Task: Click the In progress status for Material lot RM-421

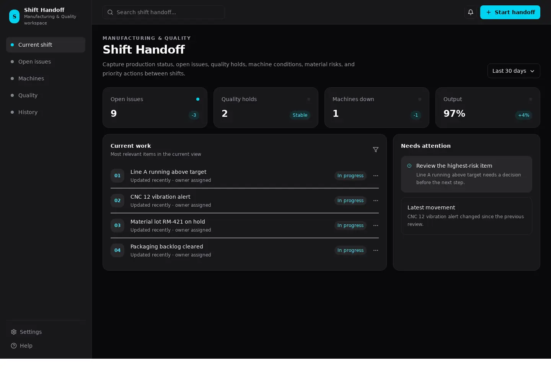Action: 350,225
